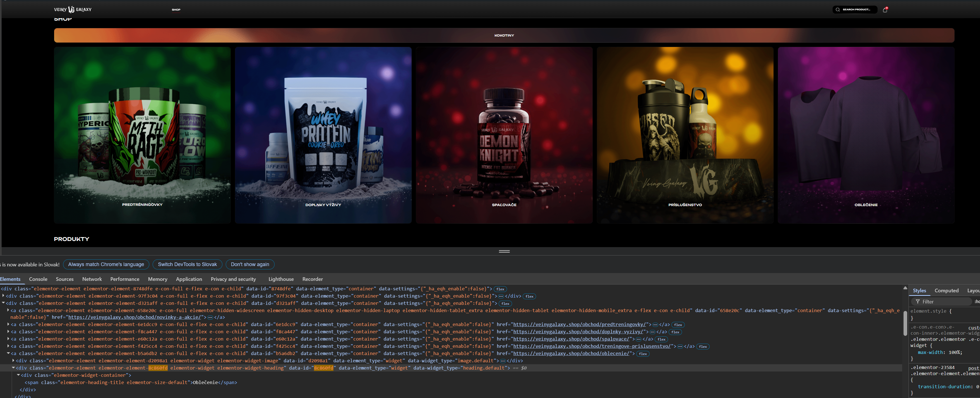
Task: Open the Príslušenstvo category card
Action: pos(685,135)
